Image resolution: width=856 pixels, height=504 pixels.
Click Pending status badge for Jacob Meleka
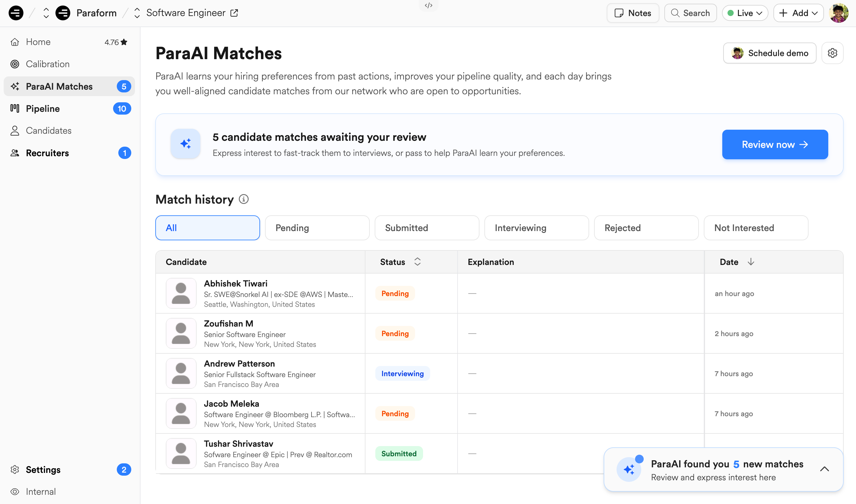[395, 414]
